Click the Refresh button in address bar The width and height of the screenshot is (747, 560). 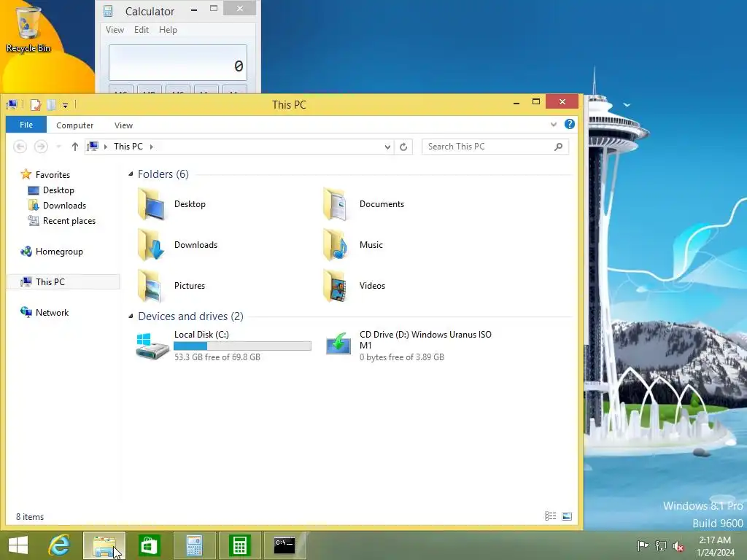pyautogui.click(x=403, y=147)
